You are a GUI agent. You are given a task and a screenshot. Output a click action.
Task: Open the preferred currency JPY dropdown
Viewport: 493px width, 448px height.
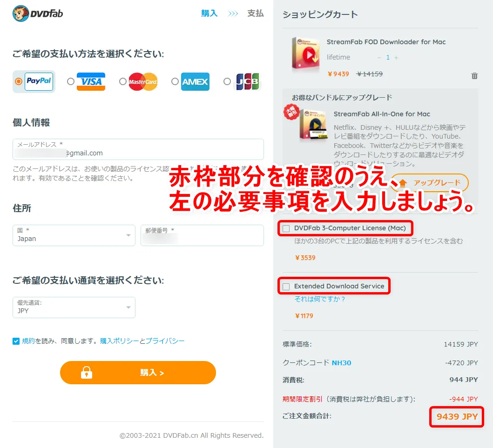[74, 307]
